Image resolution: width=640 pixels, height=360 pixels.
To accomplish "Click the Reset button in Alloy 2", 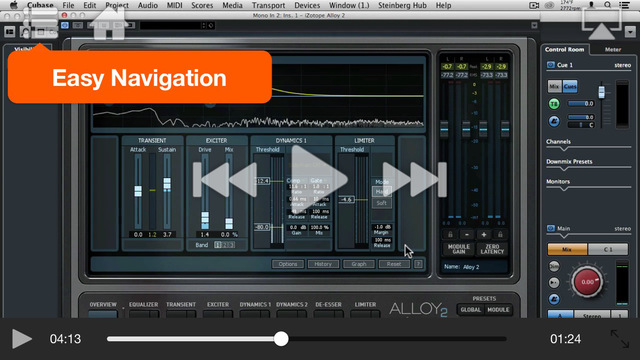I will pyautogui.click(x=394, y=264).
